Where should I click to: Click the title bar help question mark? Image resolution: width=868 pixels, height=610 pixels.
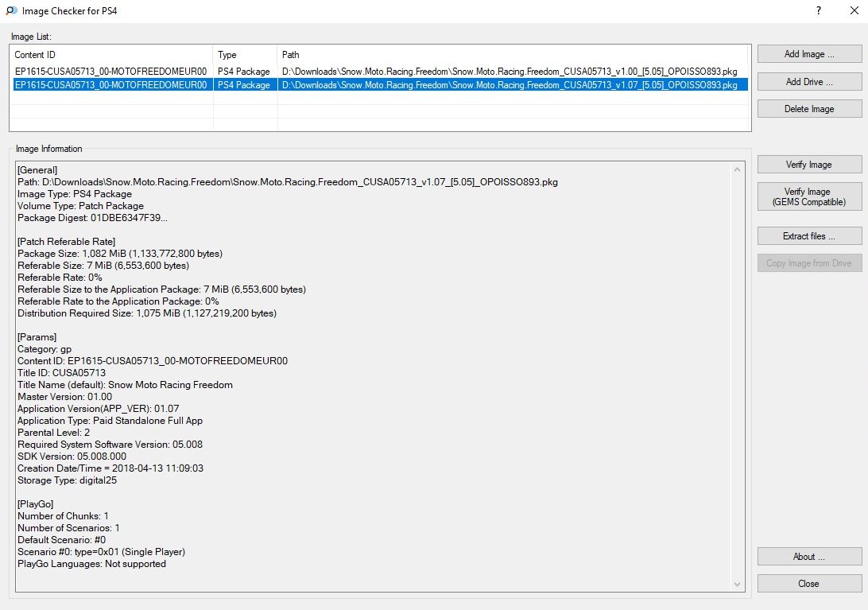[819, 11]
